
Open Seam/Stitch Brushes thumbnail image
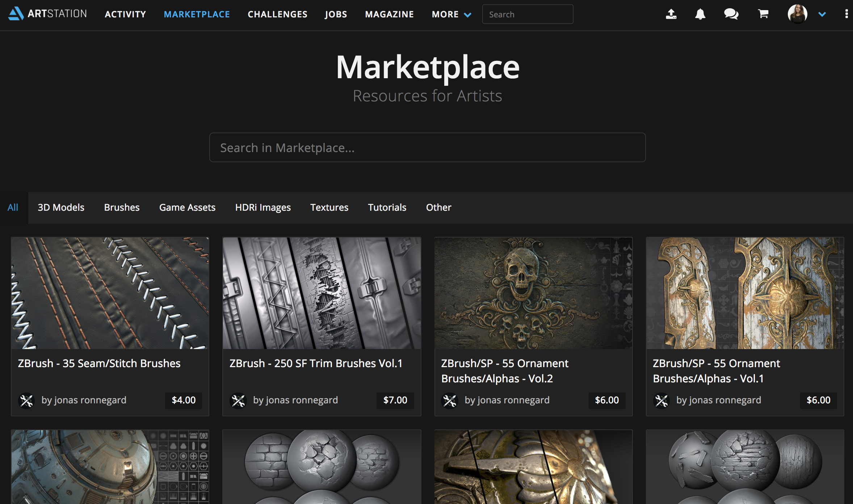coord(110,293)
